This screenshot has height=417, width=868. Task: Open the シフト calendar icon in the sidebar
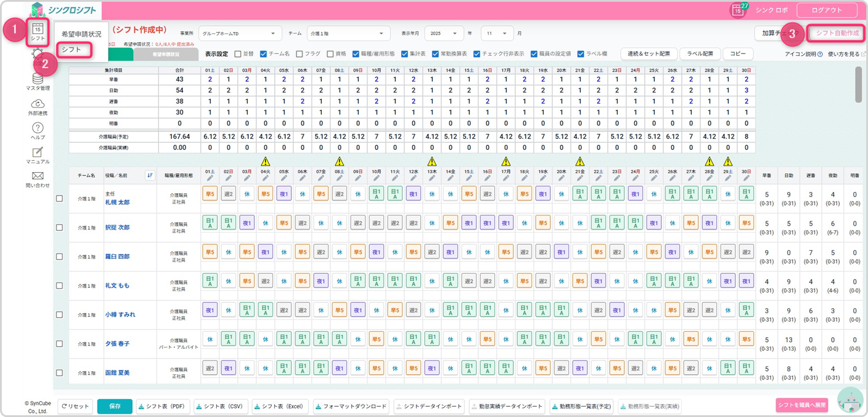click(38, 30)
